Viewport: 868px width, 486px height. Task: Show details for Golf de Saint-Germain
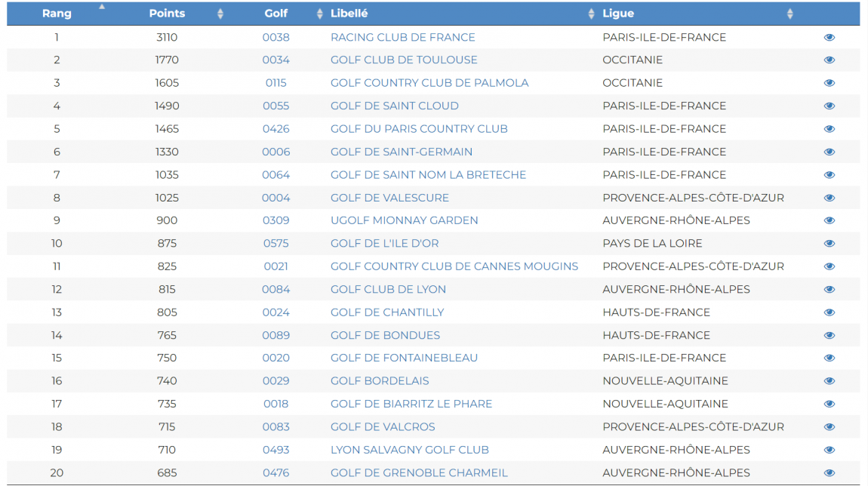(829, 152)
